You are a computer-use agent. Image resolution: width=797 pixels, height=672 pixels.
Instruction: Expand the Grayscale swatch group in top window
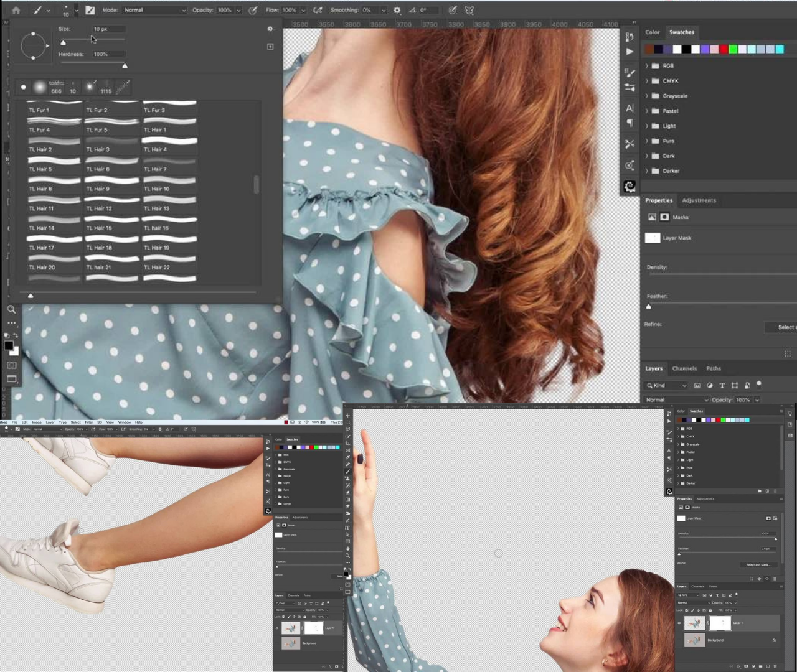click(646, 96)
